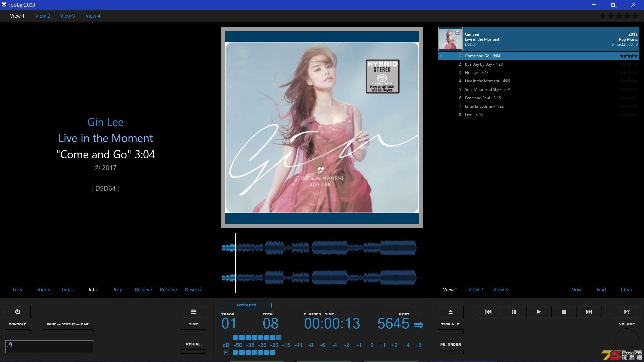
Task: Toggle the PB. ORDER switch
Action: (x=451, y=352)
